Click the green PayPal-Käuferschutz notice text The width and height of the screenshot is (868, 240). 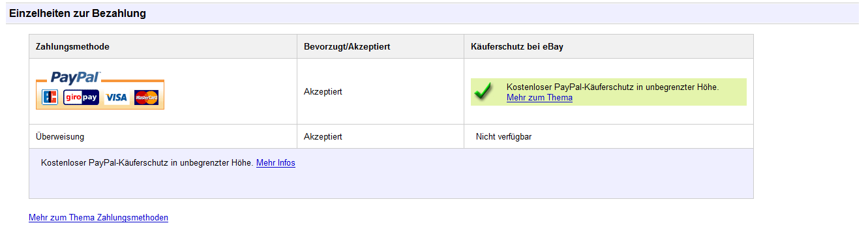tap(612, 87)
